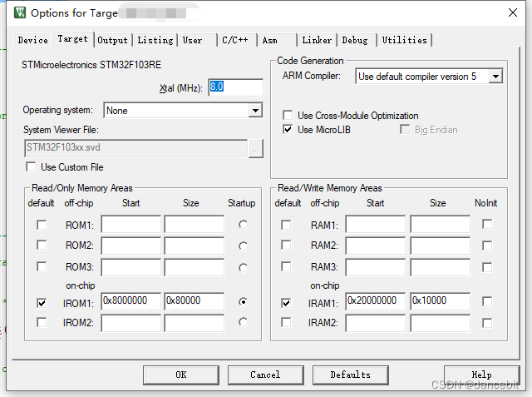The image size is (532, 397).
Task: Open the Linker tab
Action: 317,40
